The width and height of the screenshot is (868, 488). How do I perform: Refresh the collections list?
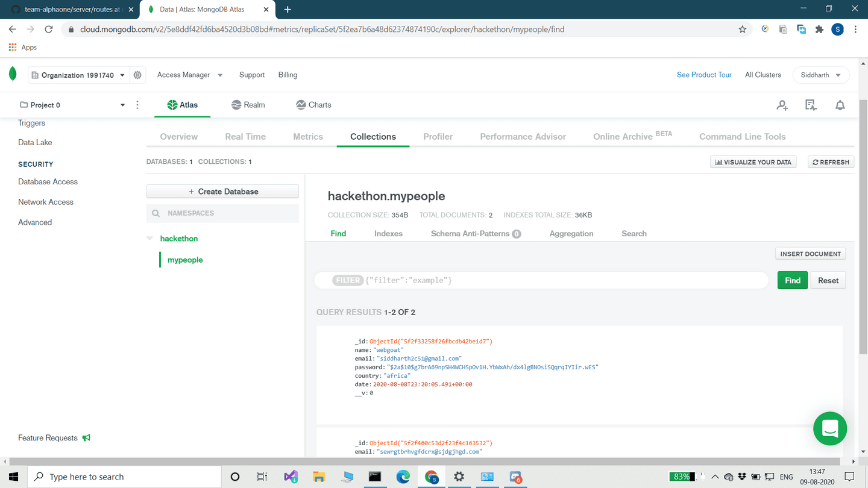coord(831,162)
